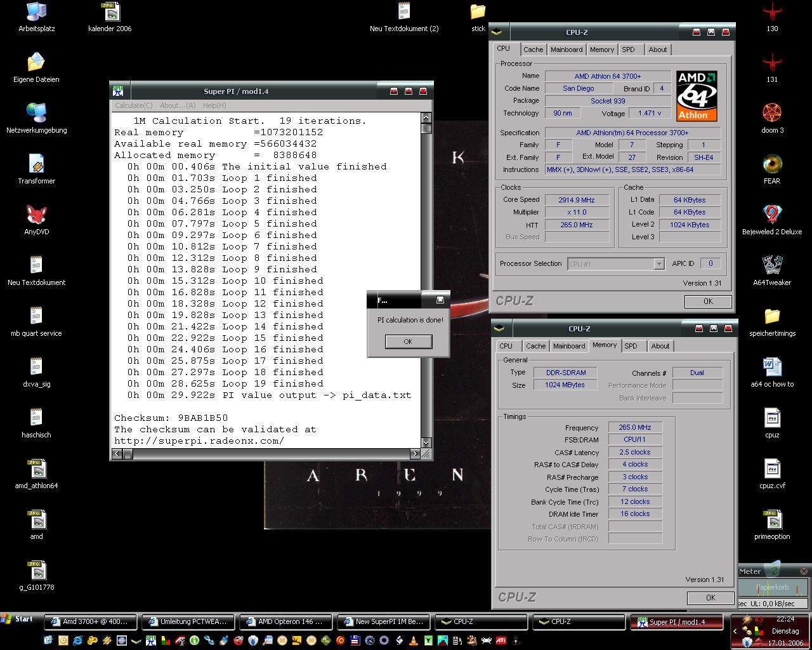Switch to New SuperPI 1M Be... taskbar window

(x=383, y=622)
